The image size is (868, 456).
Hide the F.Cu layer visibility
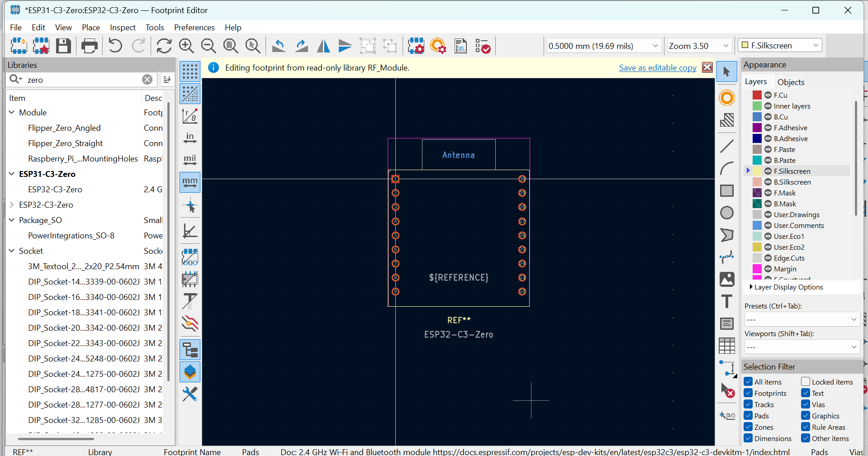tap(768, 95)
